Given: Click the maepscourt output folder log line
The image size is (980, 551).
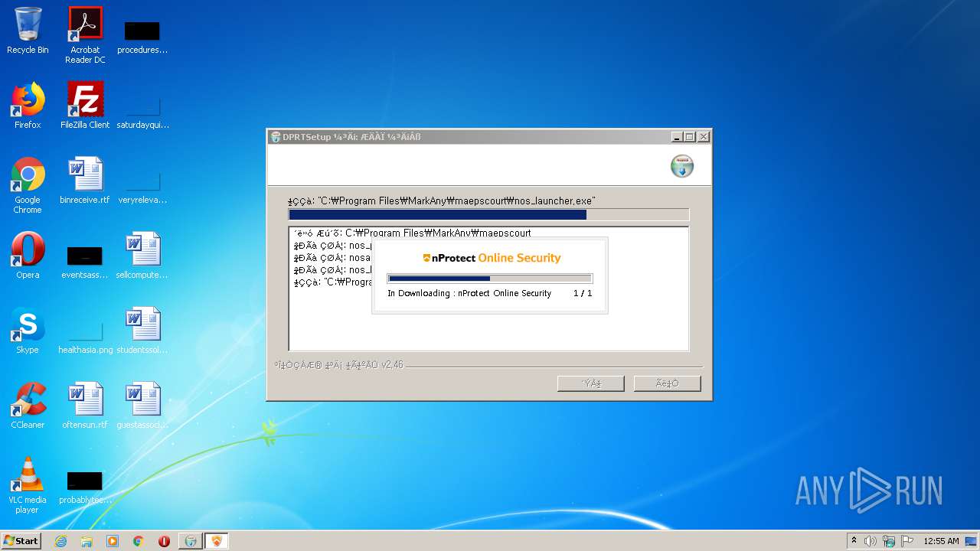Looking at the screenshot, I should [412, 233].
